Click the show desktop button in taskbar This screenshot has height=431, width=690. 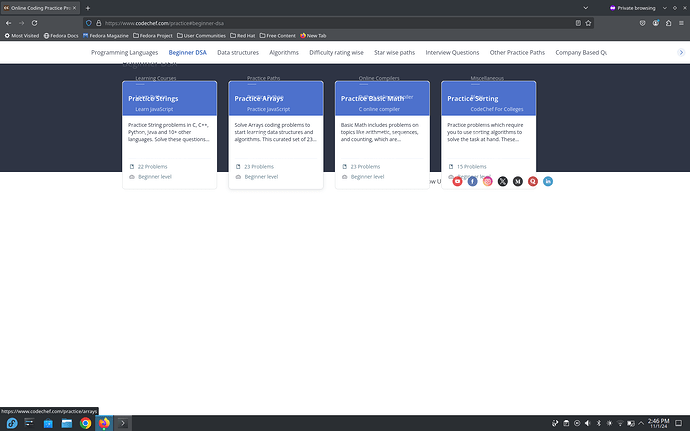tap(679, 423)
